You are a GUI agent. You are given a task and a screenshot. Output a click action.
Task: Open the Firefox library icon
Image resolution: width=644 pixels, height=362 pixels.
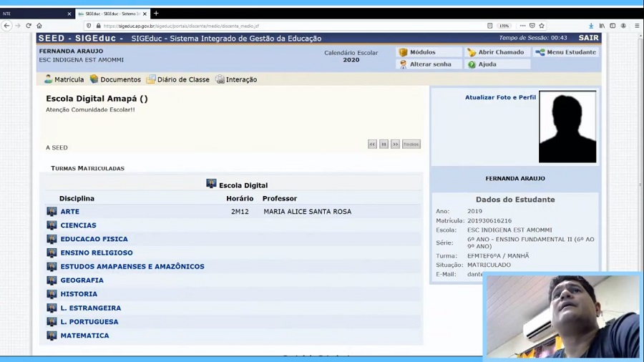[x=602, y=26]
